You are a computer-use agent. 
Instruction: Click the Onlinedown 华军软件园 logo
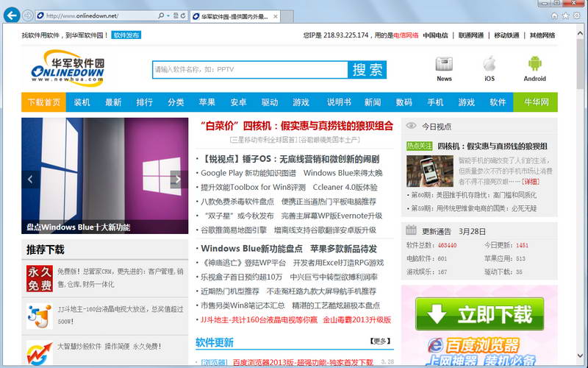click(68, 68)
